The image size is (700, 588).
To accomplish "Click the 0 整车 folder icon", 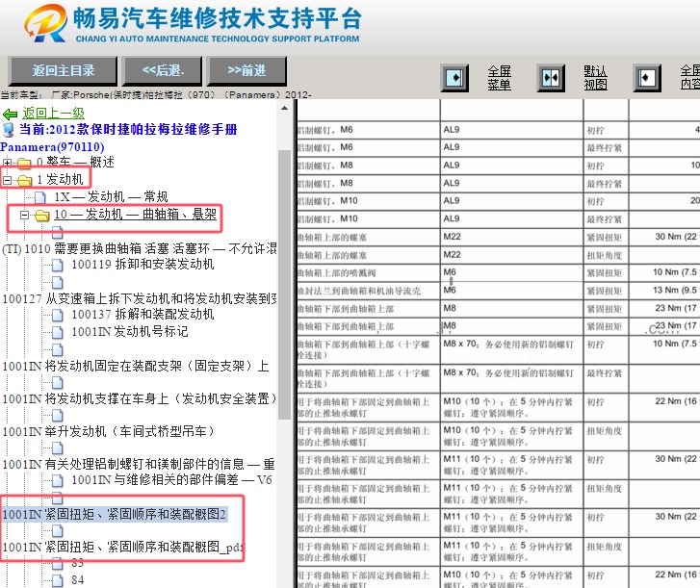I will (x=25, y=164).
